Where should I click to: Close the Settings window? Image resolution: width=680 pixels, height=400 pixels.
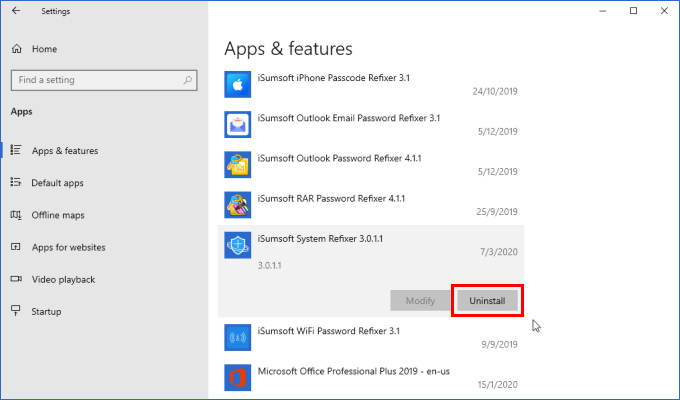[664, 11]
